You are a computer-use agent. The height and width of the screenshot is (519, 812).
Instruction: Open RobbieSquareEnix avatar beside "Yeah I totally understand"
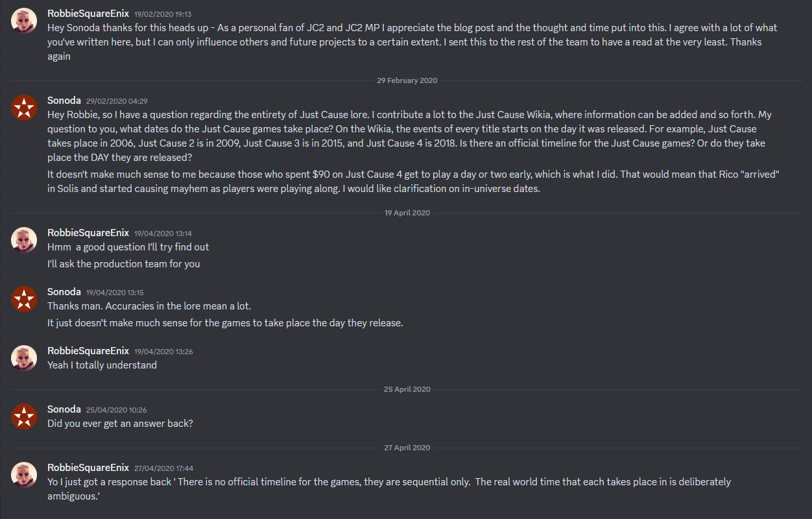[24, 358]
